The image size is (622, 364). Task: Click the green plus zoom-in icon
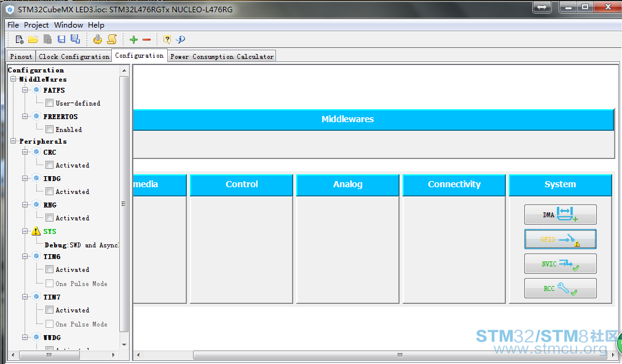tap(134, 39)
